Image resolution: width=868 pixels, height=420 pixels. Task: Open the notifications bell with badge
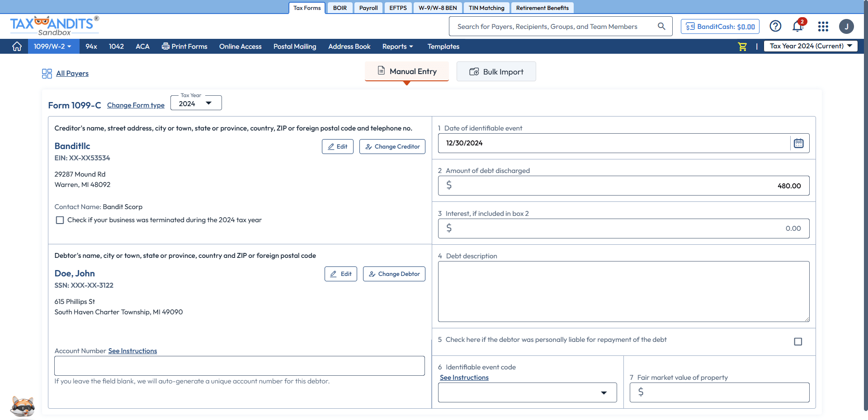797,26
